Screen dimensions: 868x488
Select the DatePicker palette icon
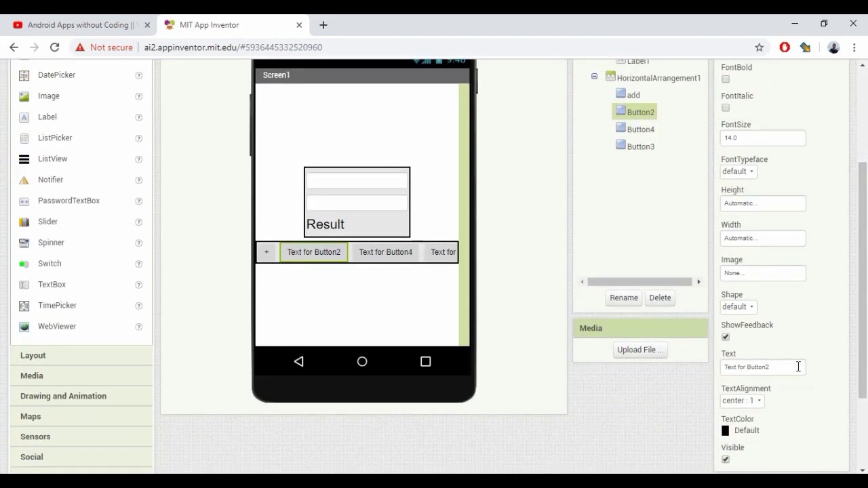(x=24, y=75)
